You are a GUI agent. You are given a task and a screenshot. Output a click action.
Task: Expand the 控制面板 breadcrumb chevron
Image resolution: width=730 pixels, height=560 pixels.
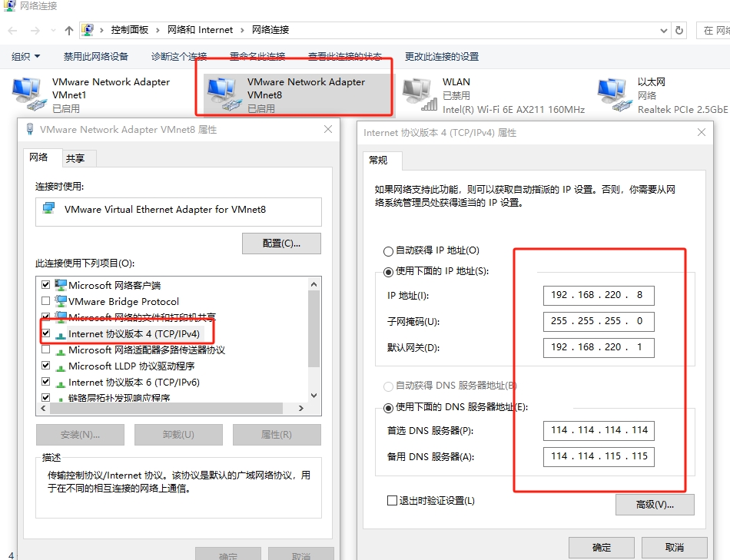point(159,30)
